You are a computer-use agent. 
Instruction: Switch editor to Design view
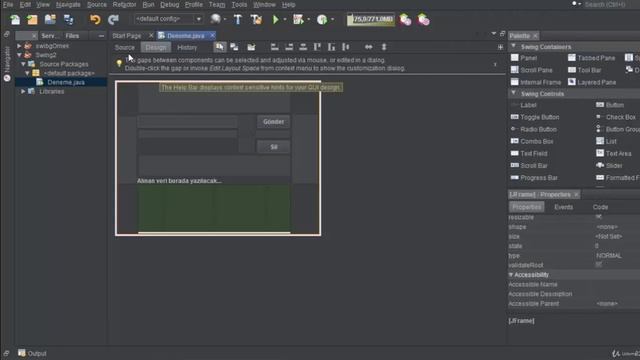coord(156,47)
